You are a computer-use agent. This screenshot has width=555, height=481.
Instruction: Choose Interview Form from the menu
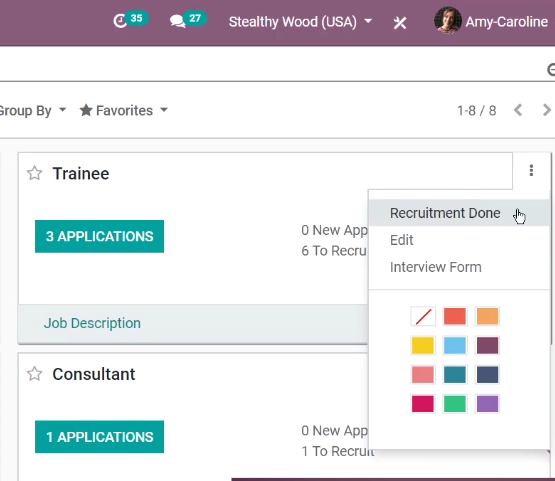tap(436, 267)
